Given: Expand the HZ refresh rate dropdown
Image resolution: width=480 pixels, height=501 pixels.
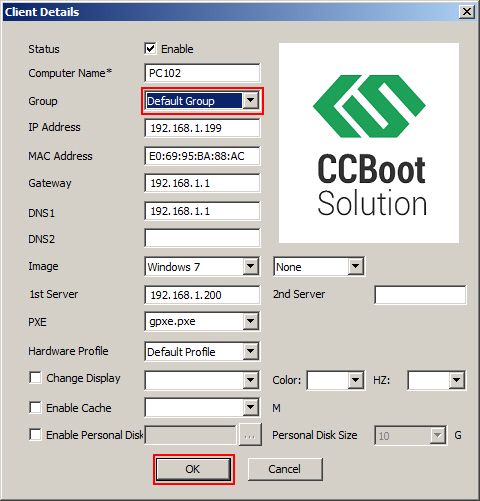Looking at the screenshot, I should (437, 380).
